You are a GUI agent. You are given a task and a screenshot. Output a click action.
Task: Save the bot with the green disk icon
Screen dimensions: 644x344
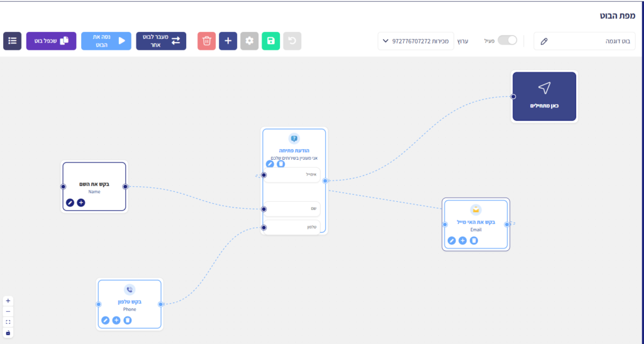pos(270,41)
